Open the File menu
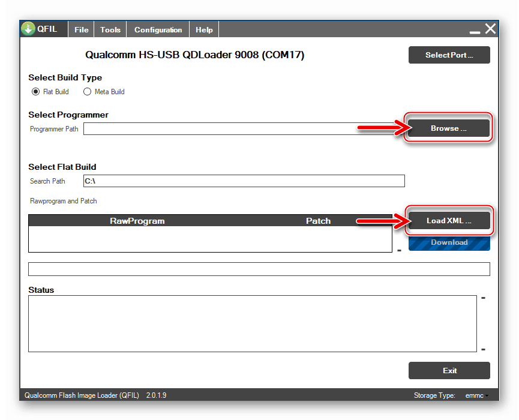Screen dimensions: 519x420 point(82,30)
